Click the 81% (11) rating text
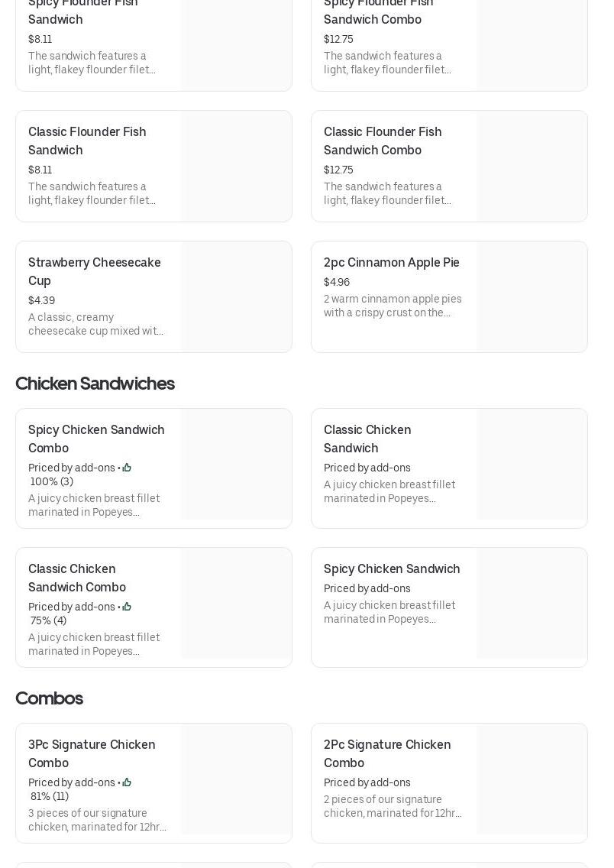614x868 pixels. pyautogui.click(x=50, y=796)
